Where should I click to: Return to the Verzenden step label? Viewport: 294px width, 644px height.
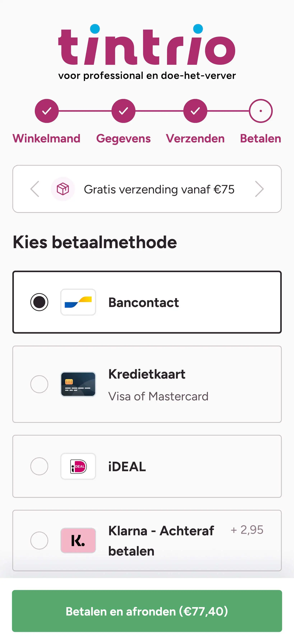click(195, 138)
